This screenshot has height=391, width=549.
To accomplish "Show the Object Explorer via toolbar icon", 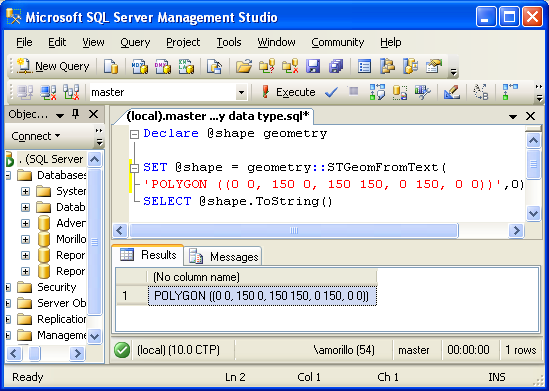I will coord(387,66).
